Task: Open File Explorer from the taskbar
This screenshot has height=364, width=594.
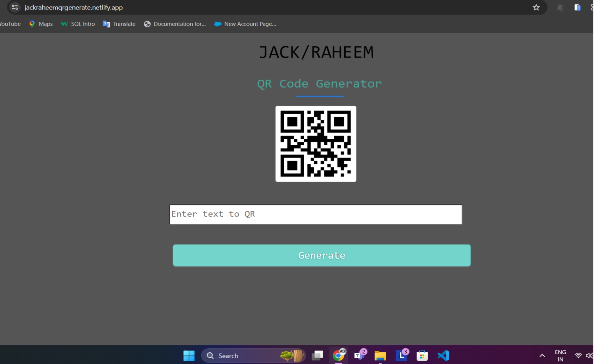Action: tap(380, 356)
